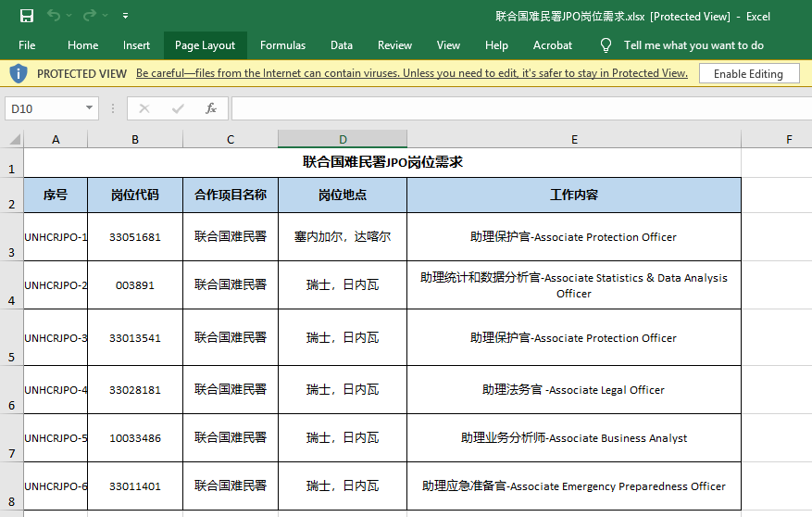Click cell with code 33013541
The image size is (812, 517).
click(x=135, y=337)
